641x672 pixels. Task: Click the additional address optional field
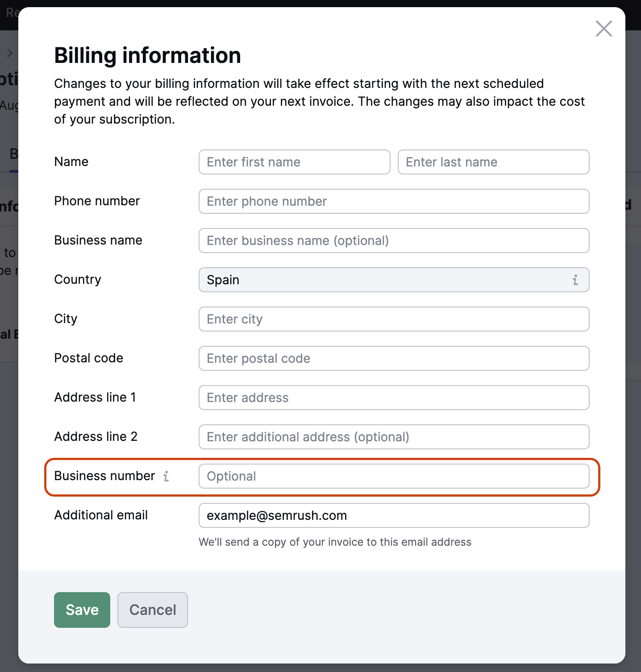[394, 437]
